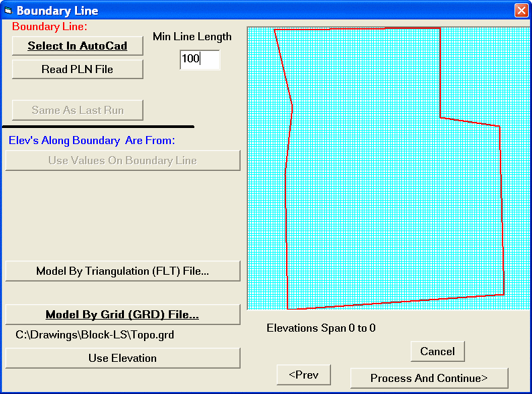Click the Elev's Along Boundary Are From: label
Screen dimensions: 532x394
[x=92, y=140]
